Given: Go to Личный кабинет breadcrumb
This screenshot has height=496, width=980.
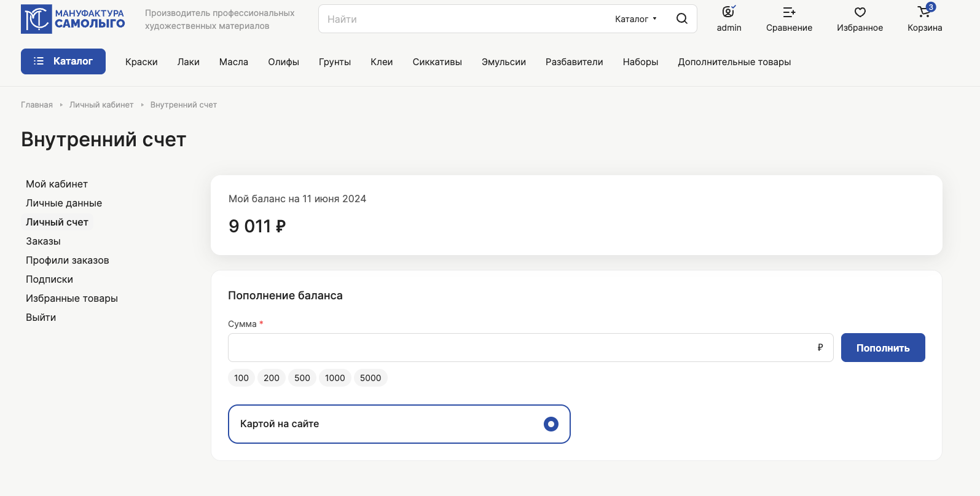Looking at the screenshot, I should pos(101,105).
